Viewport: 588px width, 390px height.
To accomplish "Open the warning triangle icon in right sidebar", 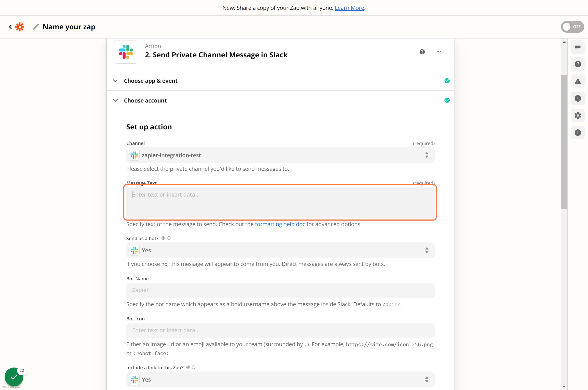I will (x=578, y=81).
